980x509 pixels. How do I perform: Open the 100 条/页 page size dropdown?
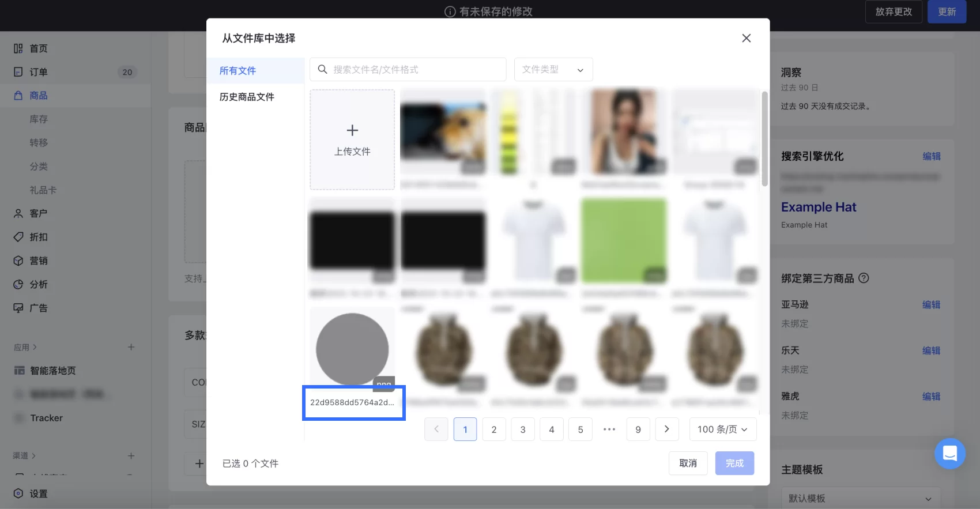723,429
